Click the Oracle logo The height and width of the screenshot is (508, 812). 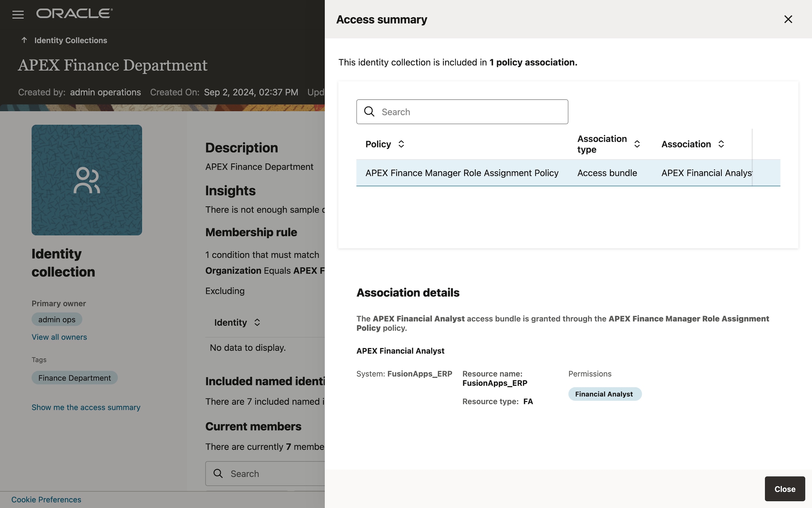coord(74,13)
